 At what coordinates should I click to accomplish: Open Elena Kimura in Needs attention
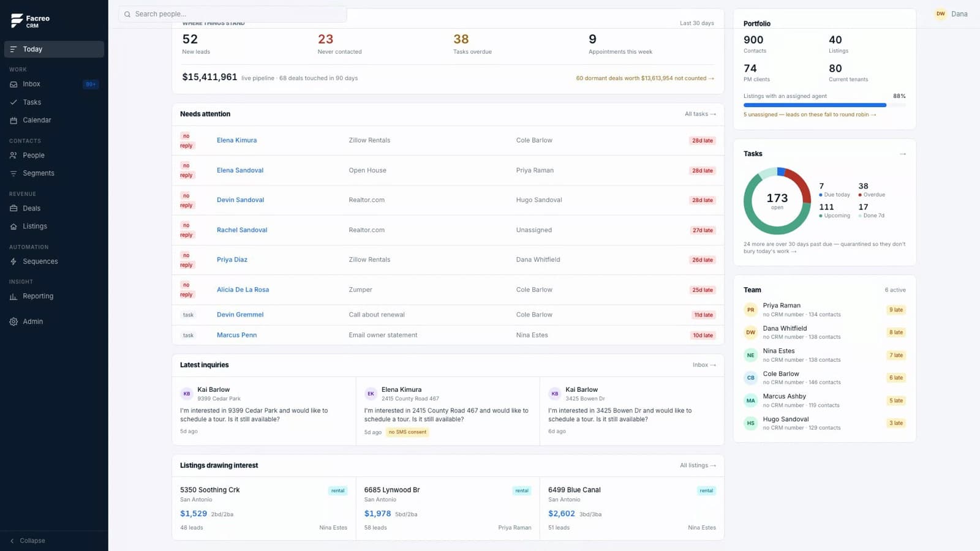[x=236, y=140]
